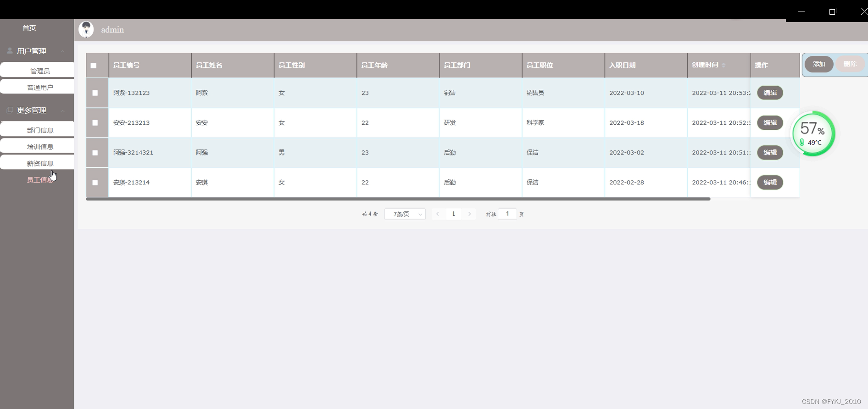Check the row for 阿强-3214321
This screenshot has height=409, width=868.
(x=95, y=153)
